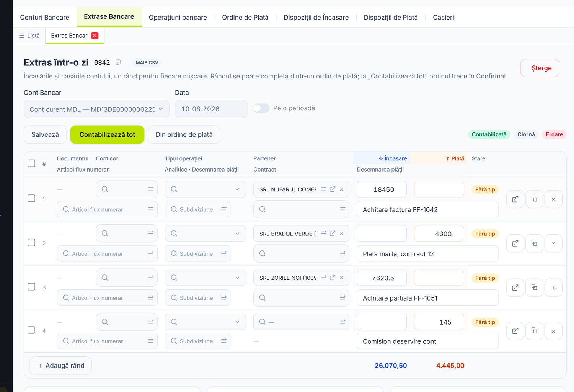Open the Casierii tab
This screenshot has height=392, width=574.
pos(444,17)
